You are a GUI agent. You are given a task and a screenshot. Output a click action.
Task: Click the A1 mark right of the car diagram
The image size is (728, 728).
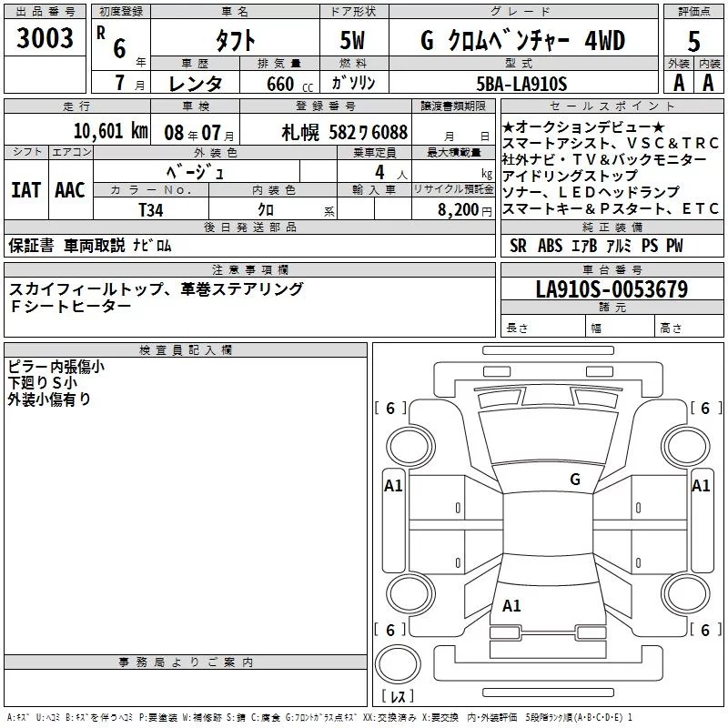701,486
